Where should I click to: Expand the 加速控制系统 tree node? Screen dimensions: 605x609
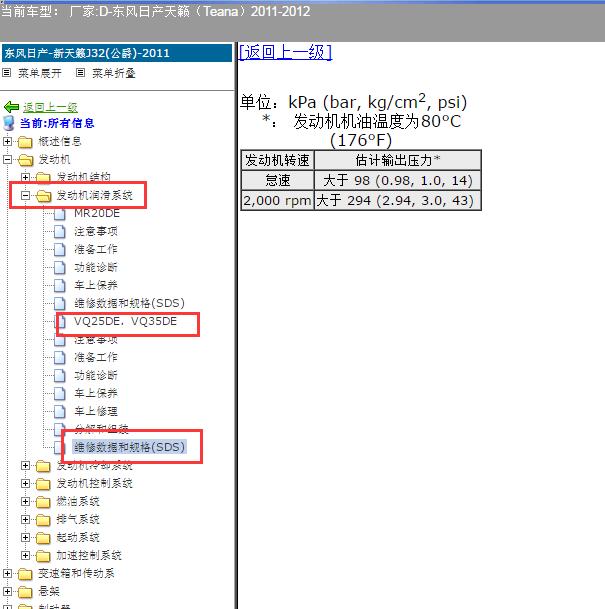(25, 555)
